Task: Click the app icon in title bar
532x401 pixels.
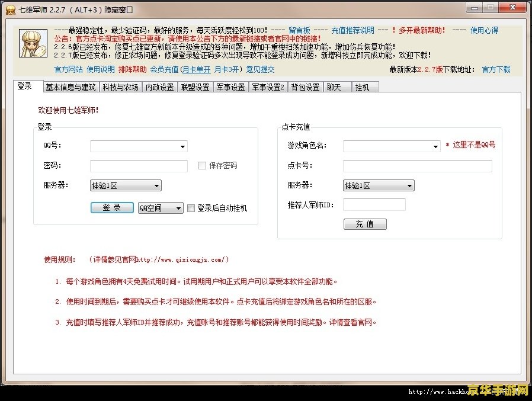Action: (x=11, y=10)
